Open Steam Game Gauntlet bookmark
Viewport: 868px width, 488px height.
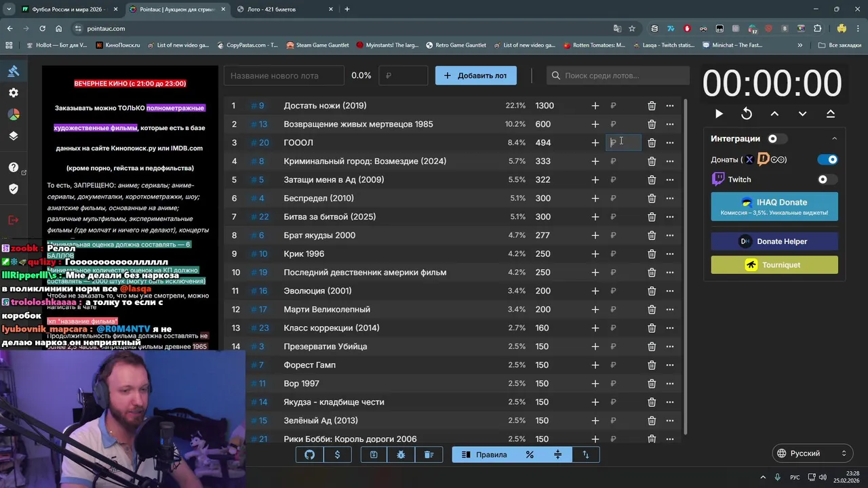(x=317, y=45)
